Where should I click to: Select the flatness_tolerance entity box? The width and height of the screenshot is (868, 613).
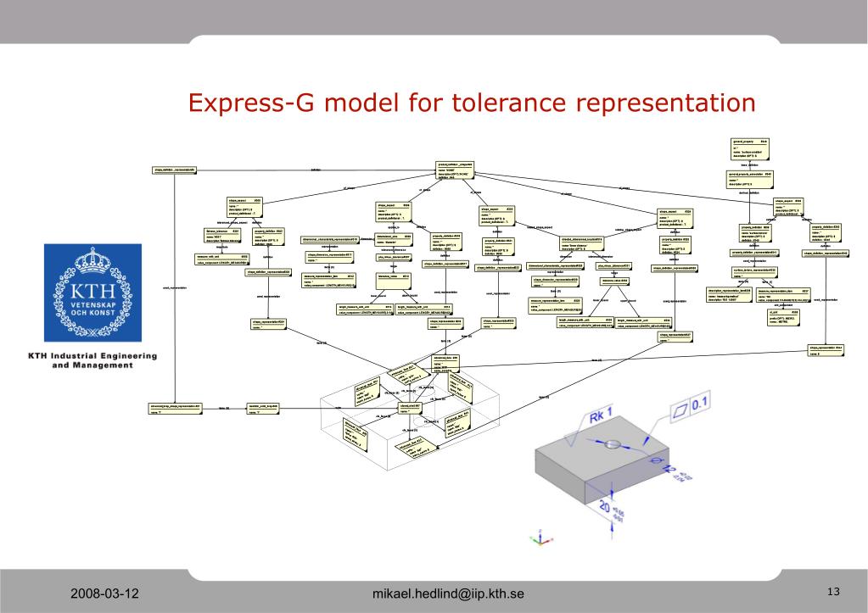(x=222, y=236)
